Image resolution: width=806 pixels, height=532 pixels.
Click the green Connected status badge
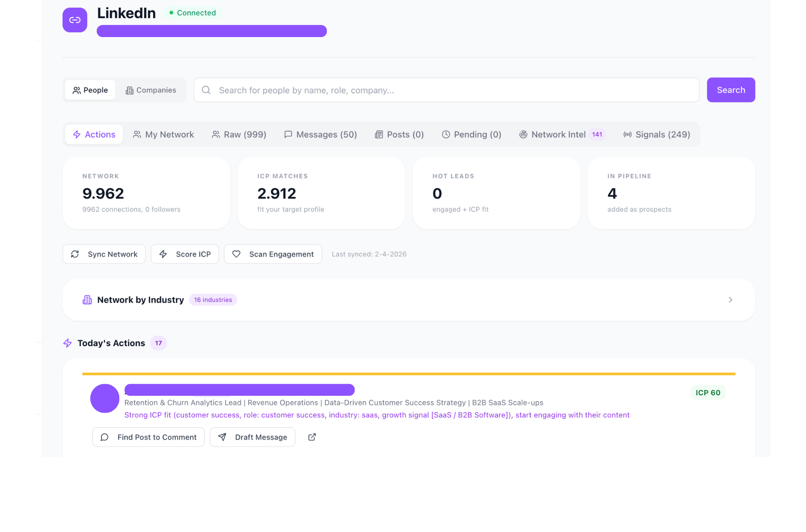tap(192, 13)
